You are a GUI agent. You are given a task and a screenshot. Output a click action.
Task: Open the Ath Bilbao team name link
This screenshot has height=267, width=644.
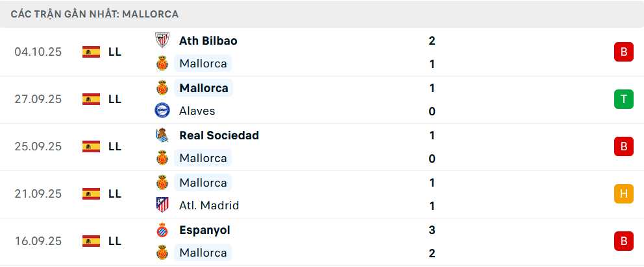(x=208, y=41)
